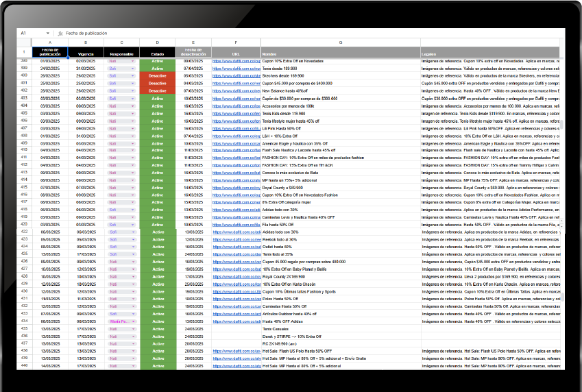Screen dimensions: 582x392
Task: Click 'MP hasta un 75%+ 5% adicional' cell
Action: click(341, 180)
